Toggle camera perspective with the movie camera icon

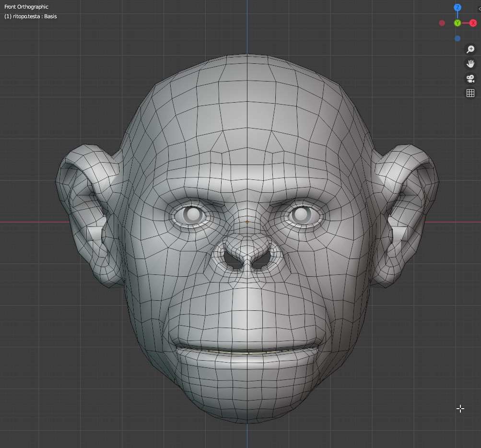470,79
